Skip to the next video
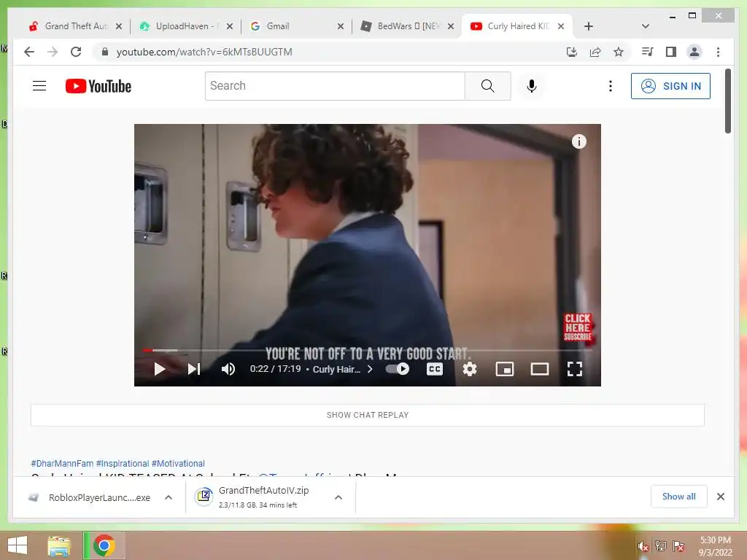 [x=194, y=369]
